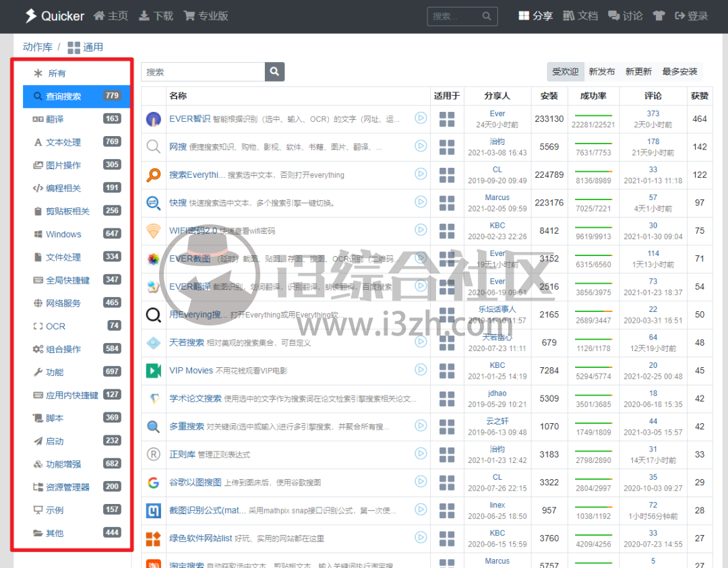The image size is (728, 568).
Task: Select the 功能增强 category
Action: pos(77,464)
